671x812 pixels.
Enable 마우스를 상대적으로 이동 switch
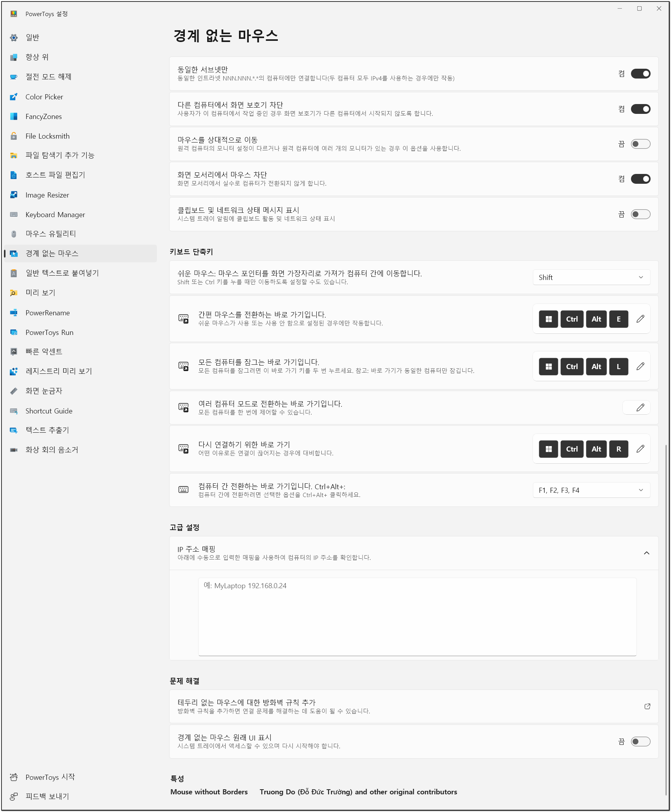[640, 144]
